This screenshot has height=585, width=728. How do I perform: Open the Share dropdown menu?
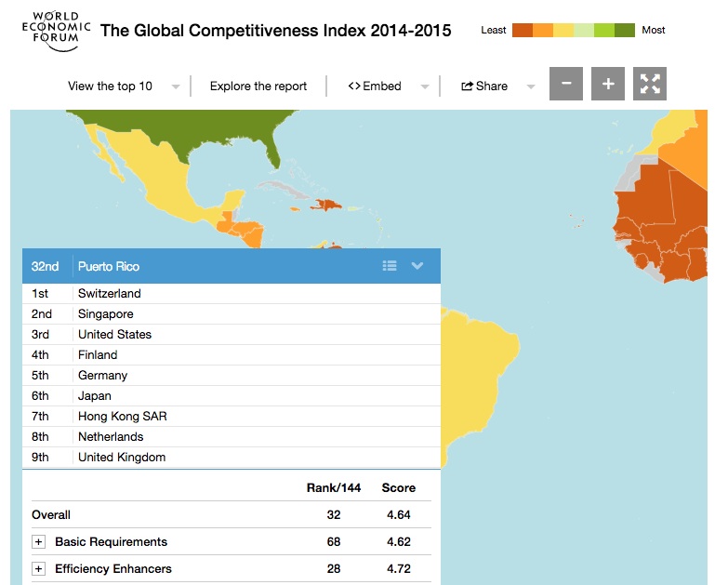coord(497,86)
